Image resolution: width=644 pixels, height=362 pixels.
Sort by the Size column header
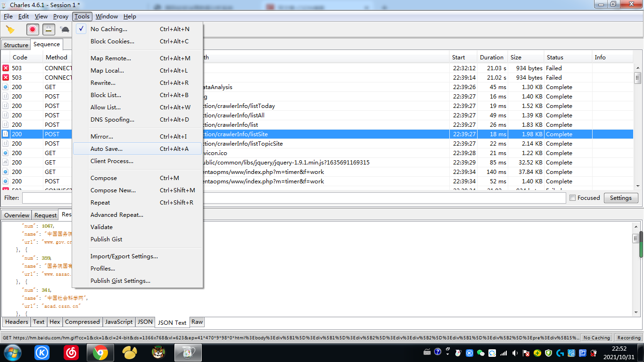pyautogui.click(x=525, y=58)
